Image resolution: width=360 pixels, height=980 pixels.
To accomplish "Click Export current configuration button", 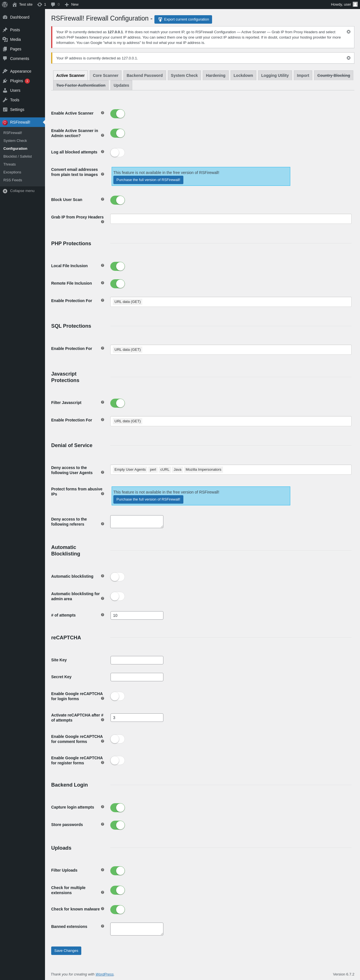I will 183,19.
